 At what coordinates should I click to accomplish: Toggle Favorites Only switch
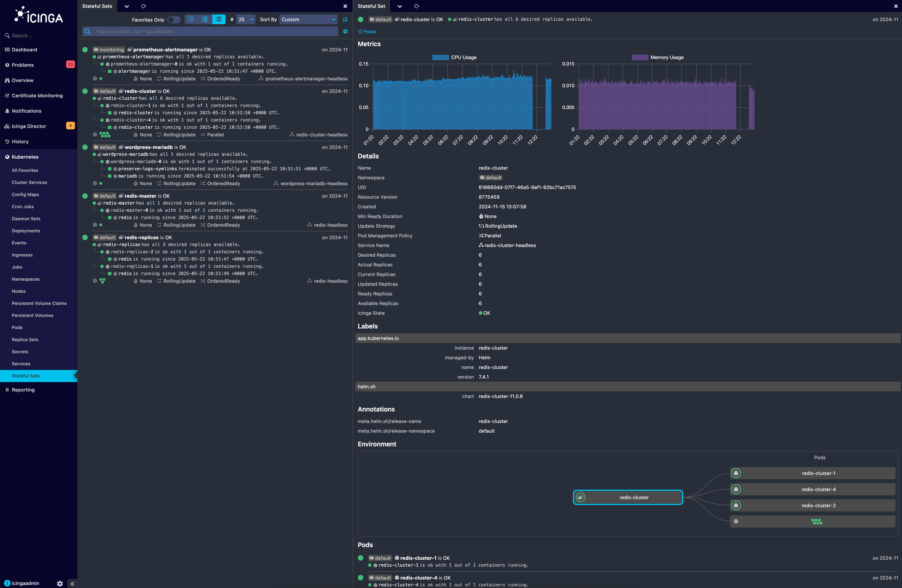click(174, 20)
